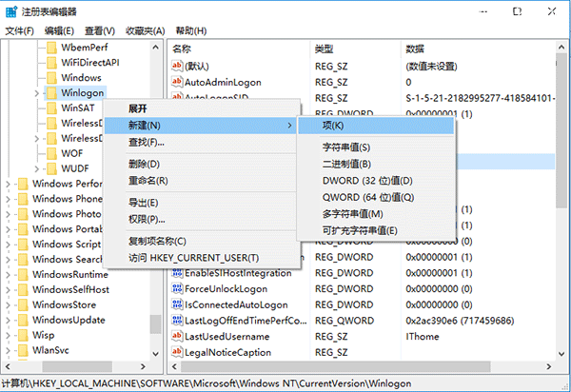Click the 名称 column header
Screen dimensions: 571x392
(x=239, y=49)
